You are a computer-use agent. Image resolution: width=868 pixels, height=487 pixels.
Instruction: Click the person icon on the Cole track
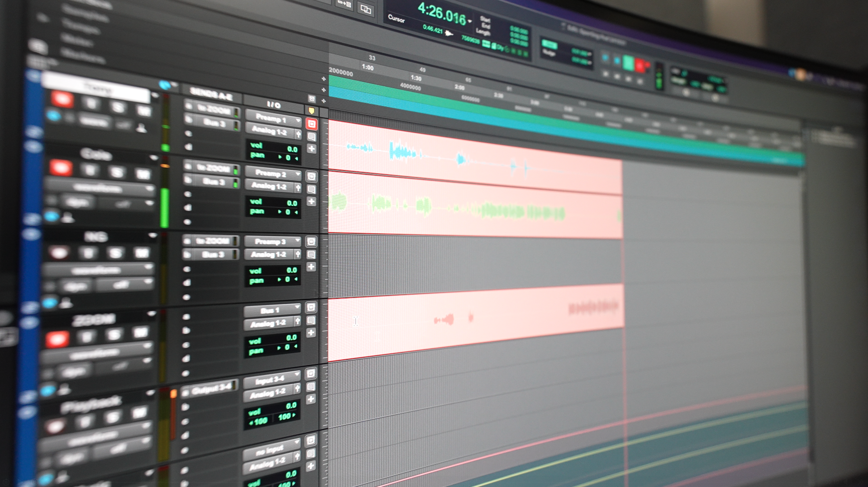click(x=68, y=218)
